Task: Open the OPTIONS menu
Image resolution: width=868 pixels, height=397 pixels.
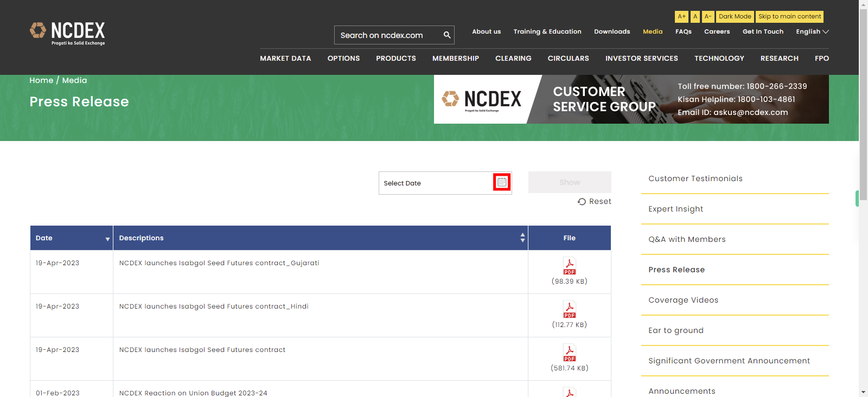Action: 343,59
